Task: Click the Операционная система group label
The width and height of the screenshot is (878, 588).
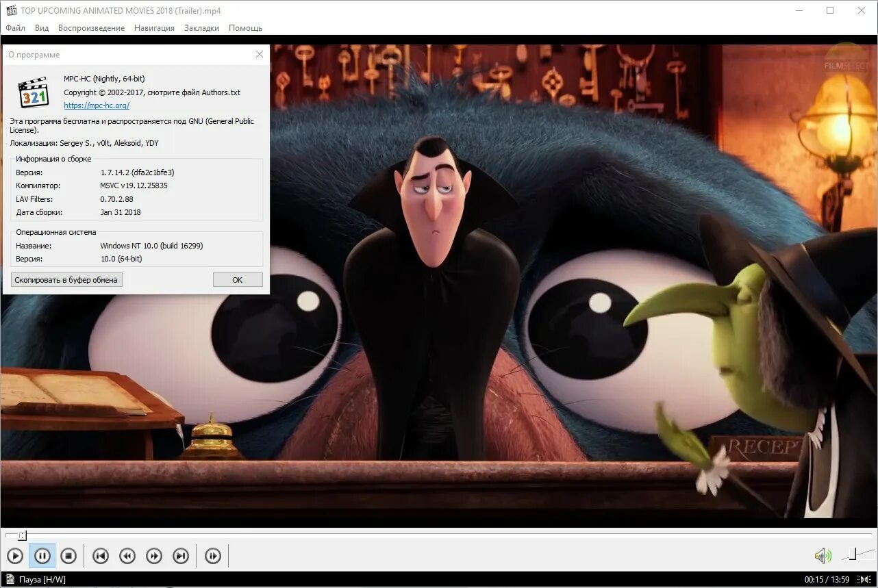Action: (56, 232)
